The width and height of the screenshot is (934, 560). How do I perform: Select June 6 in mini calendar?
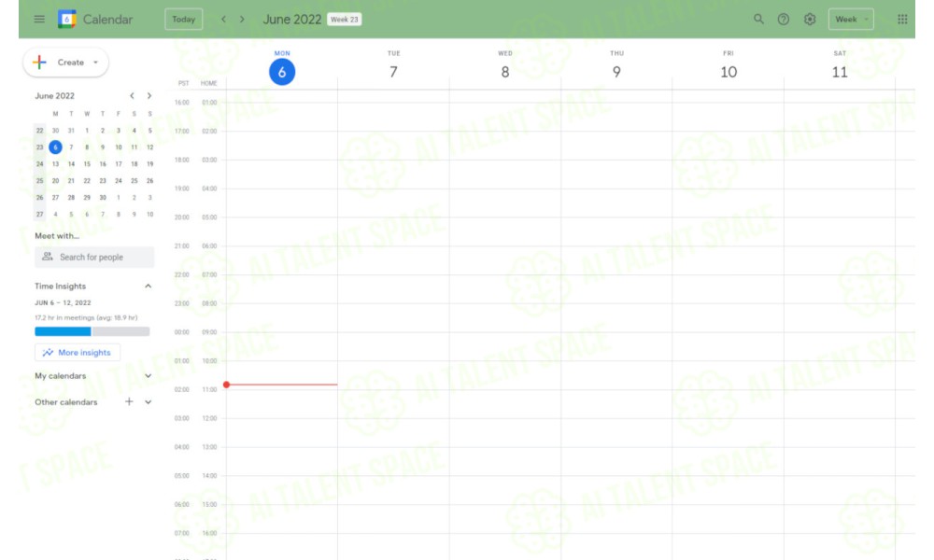click(55, 147)
